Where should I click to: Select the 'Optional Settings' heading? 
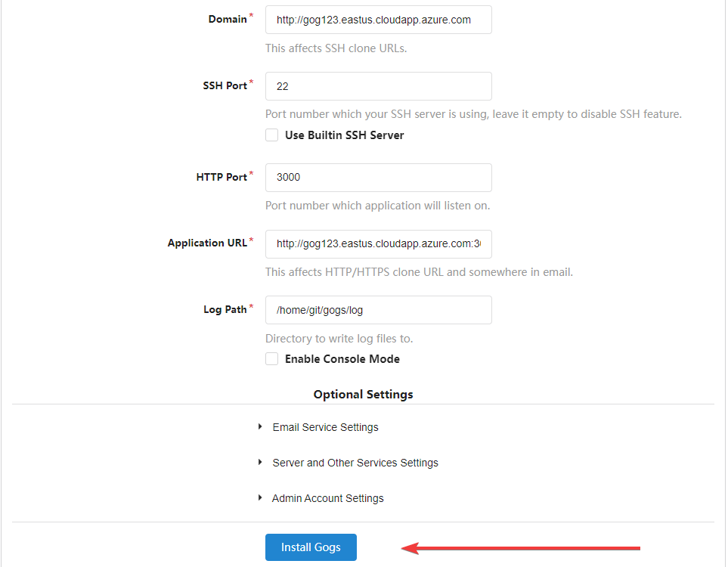point(363,394)
